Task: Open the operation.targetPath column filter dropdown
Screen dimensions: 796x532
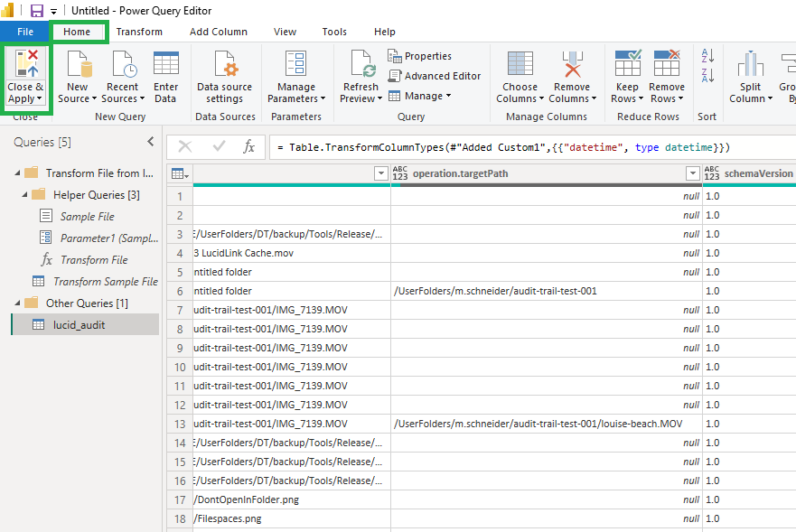Action: click(x=692, y=173)
